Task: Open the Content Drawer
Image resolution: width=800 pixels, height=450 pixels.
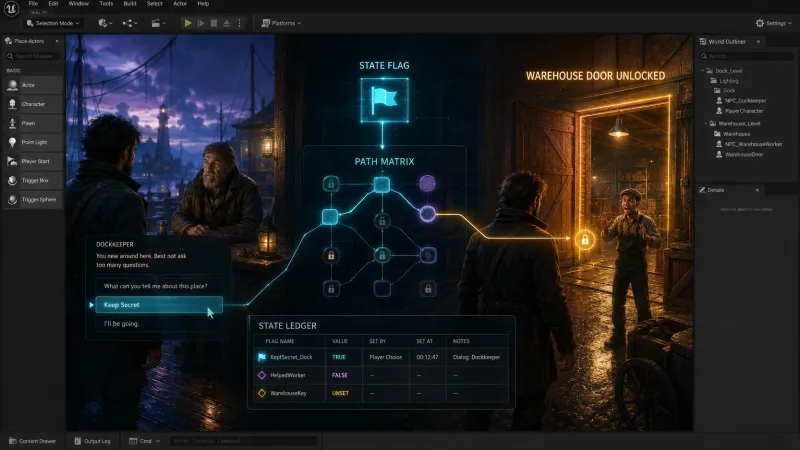Action: pos(33,441)
